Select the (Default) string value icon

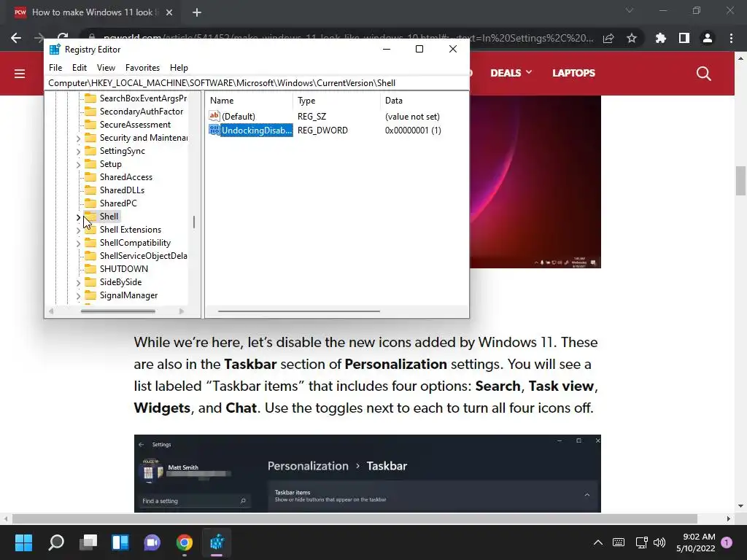pyautogui.click(x=214, y=116)
